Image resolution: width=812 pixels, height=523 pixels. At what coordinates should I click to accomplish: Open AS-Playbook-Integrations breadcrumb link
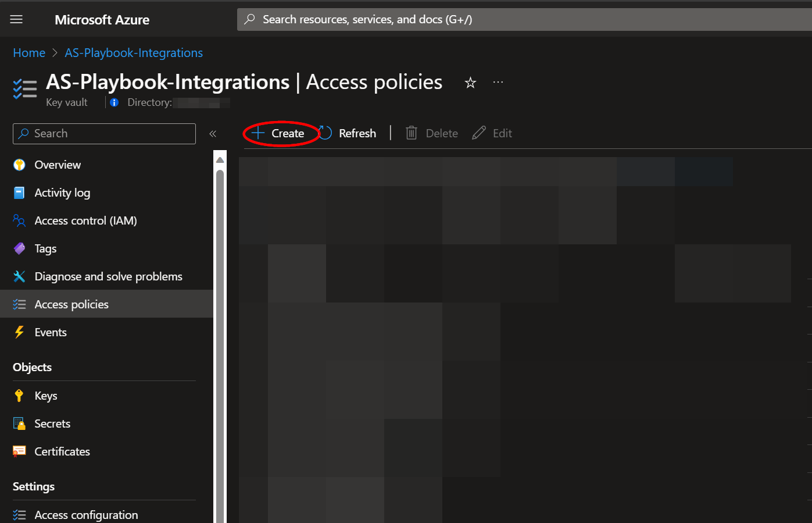134,53
